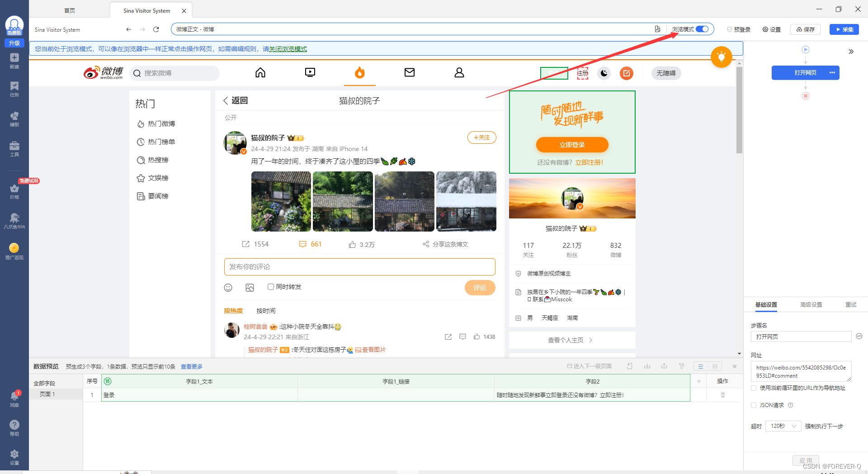
Task: Open the 打开网页 node options ellipsis
Action: point(832,73)
